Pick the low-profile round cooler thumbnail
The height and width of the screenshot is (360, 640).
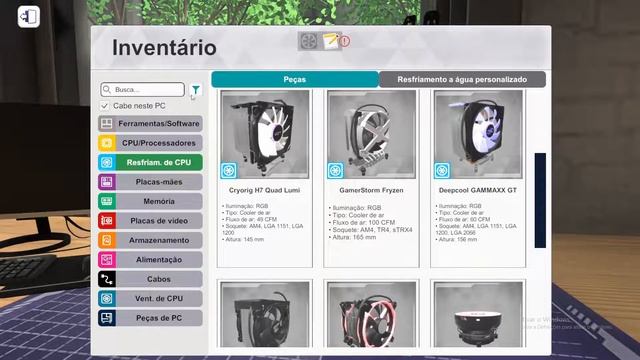[478, 314]
